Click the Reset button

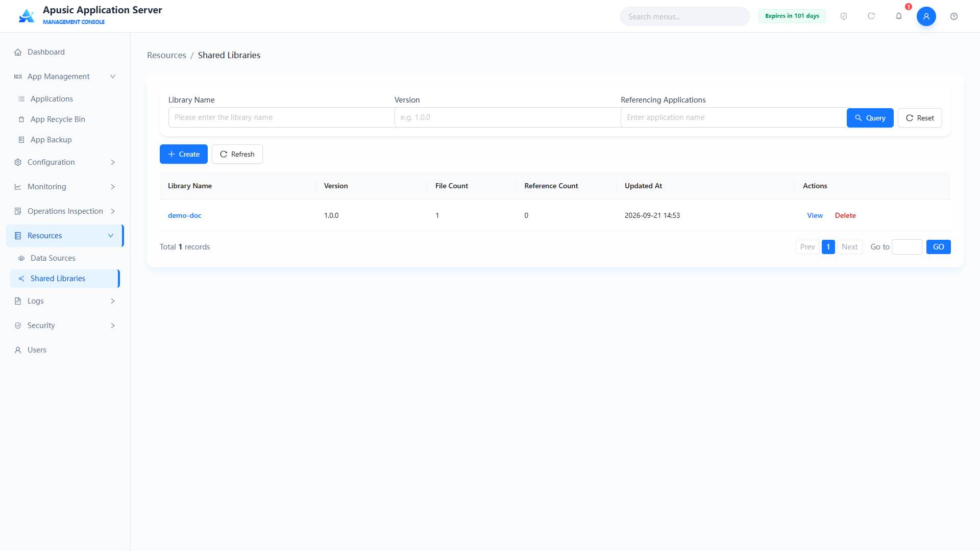point(920,118)
